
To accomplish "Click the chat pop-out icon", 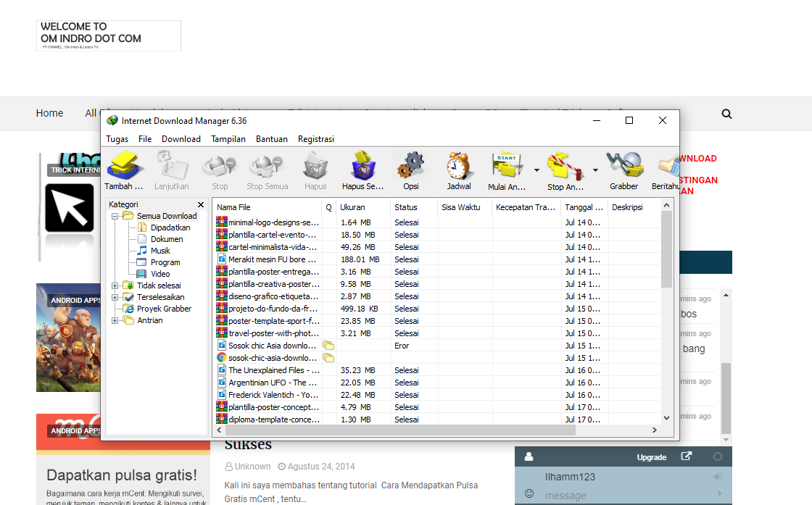I will [686, 456].
